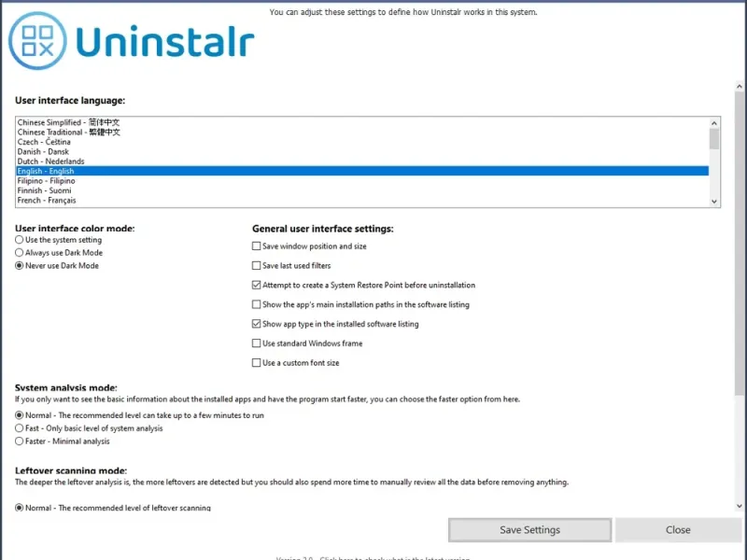
Task: Pick Danish - Dansk in language list
Action: click(362, 151)
